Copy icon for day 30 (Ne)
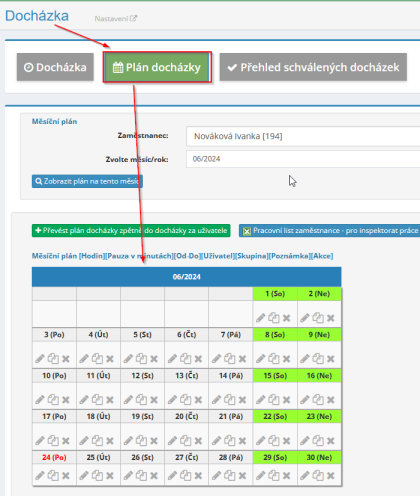420x496 pixels. coord(318,475)
